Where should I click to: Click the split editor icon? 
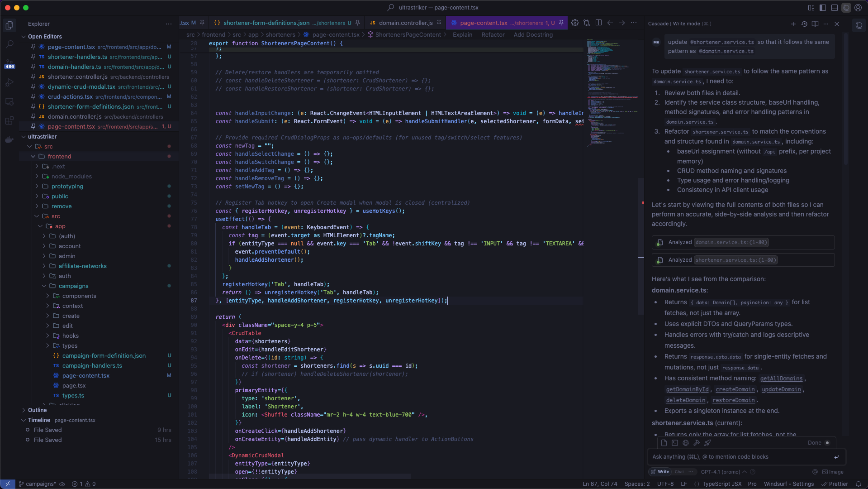coord(598,23)
